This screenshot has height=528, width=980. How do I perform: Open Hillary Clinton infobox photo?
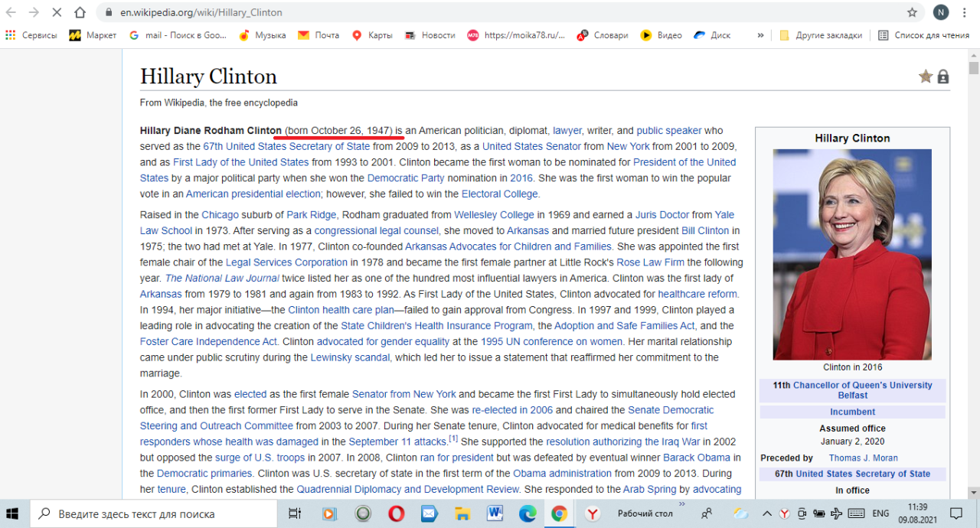click(852, 254)
